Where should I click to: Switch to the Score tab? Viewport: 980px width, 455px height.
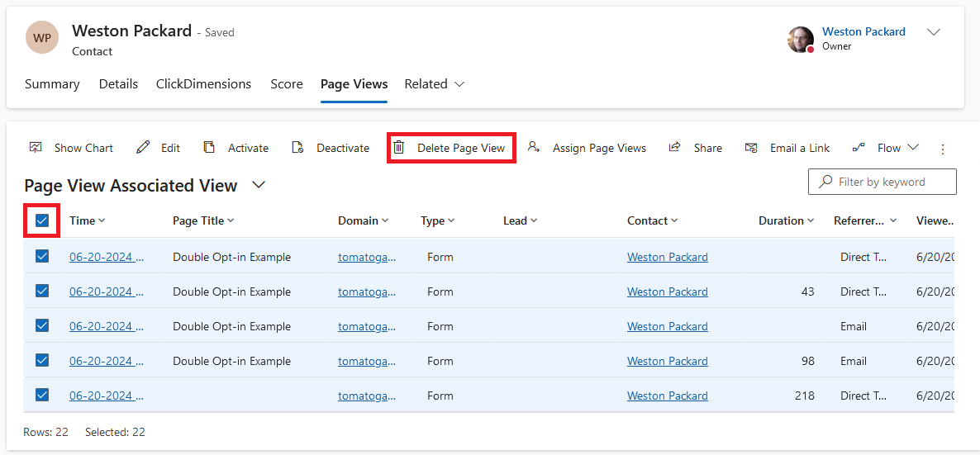coord(287,83)
